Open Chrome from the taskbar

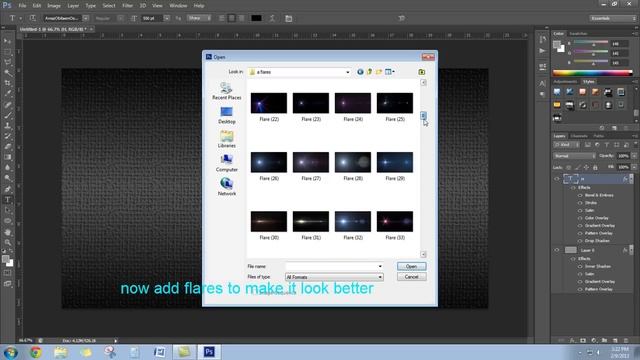[36, 352]
